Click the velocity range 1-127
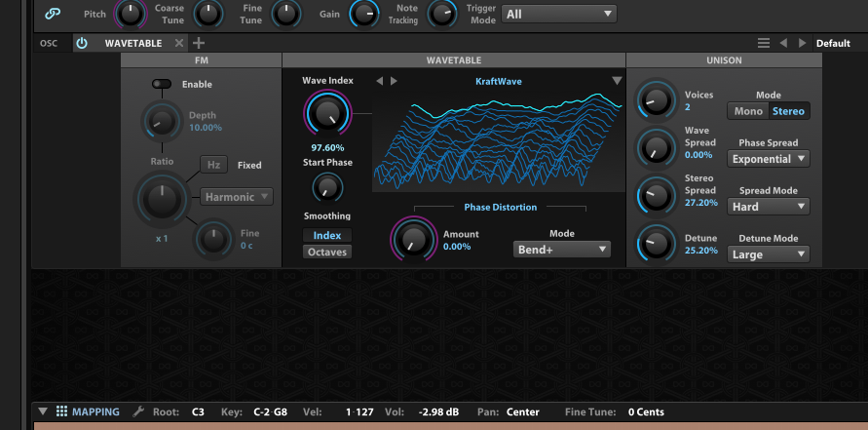Viewport: 868px width, 430px height. coord(359,412)
